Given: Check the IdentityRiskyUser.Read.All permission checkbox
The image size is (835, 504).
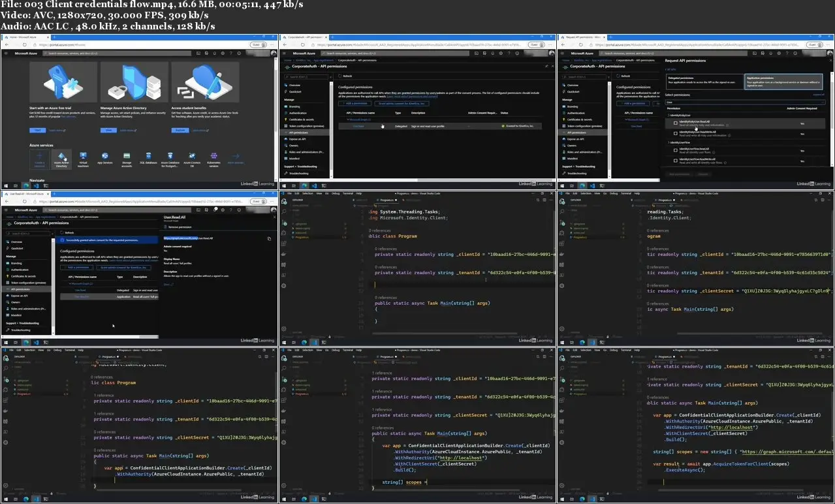Looking at the screenshot, I should pos(676,122).
